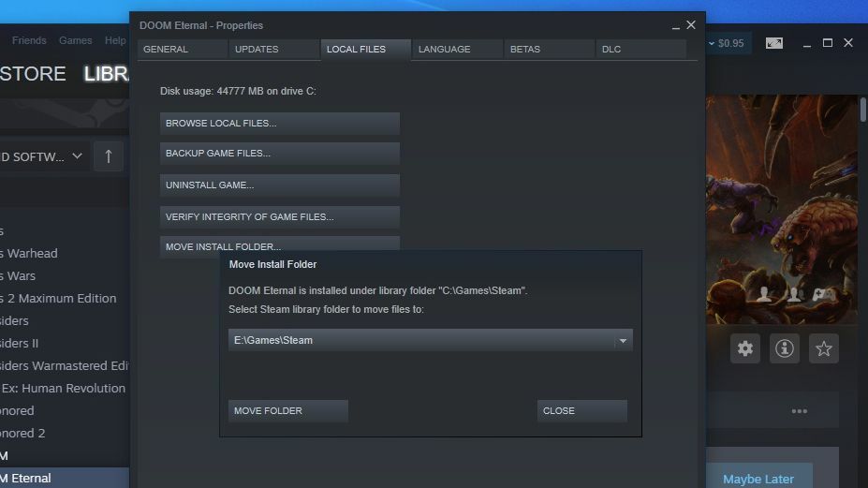Switch to the Language tab
This screenshot has height=488, width=868.
coord(457,50)
